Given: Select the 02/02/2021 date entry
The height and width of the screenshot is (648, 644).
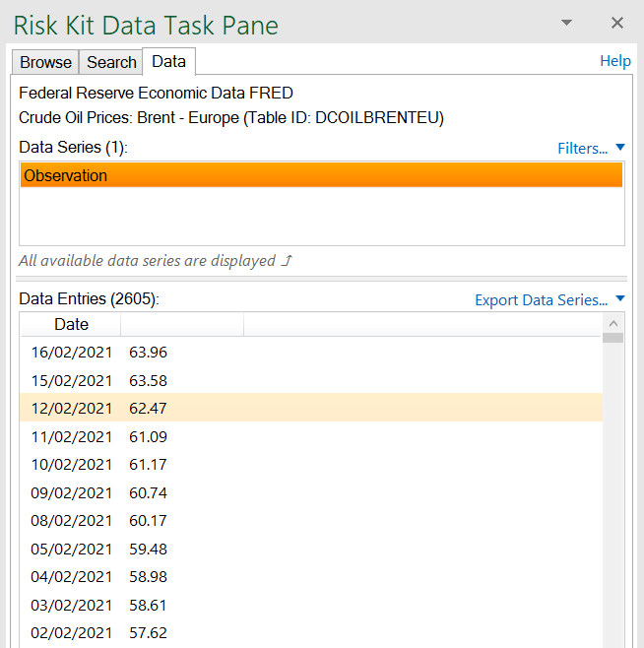Looking at the screenshot, I should [72, 633].
